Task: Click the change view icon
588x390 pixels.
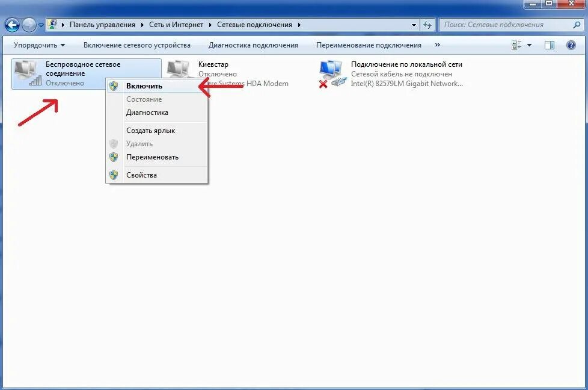Action: click(516, 45)
